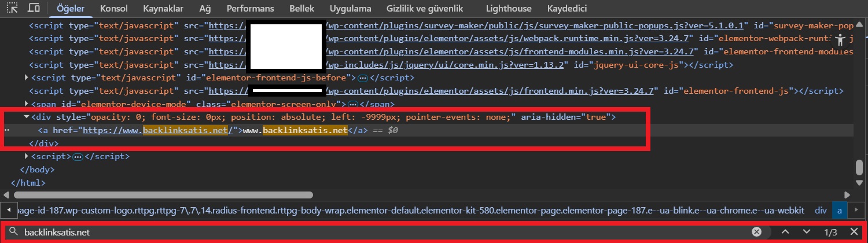The width and height of the screenshot is (868, 243).
Task: Switch to the Konsol tab
Action: tap(114, 9)
